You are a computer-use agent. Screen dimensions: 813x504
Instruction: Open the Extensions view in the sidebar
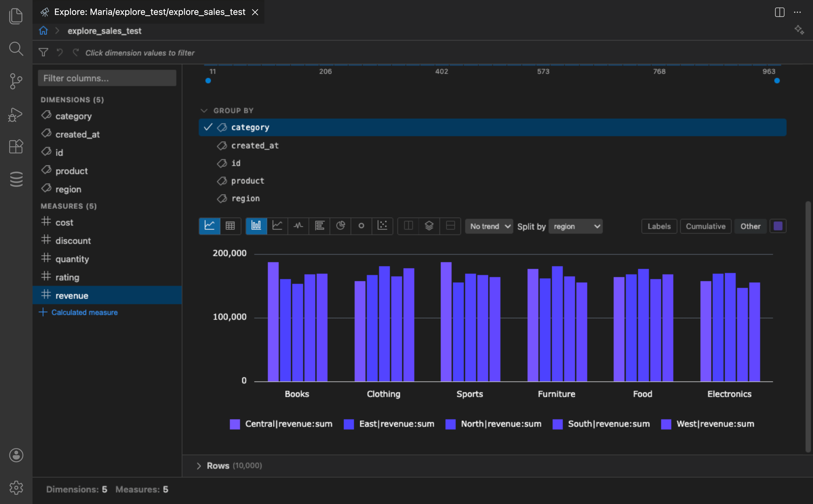pos(16,147)
